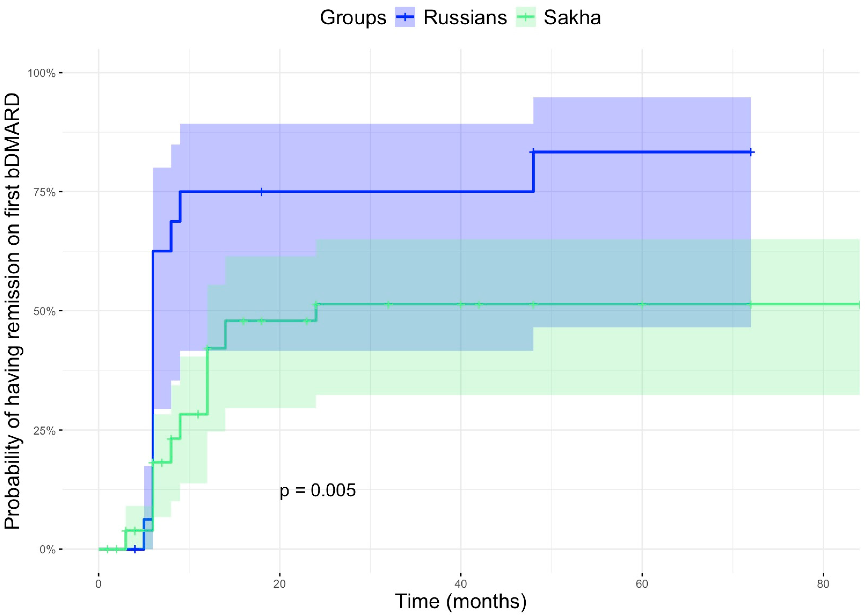Click the blue Russians legend swatch
865x616 pixels.
point(405,18)
